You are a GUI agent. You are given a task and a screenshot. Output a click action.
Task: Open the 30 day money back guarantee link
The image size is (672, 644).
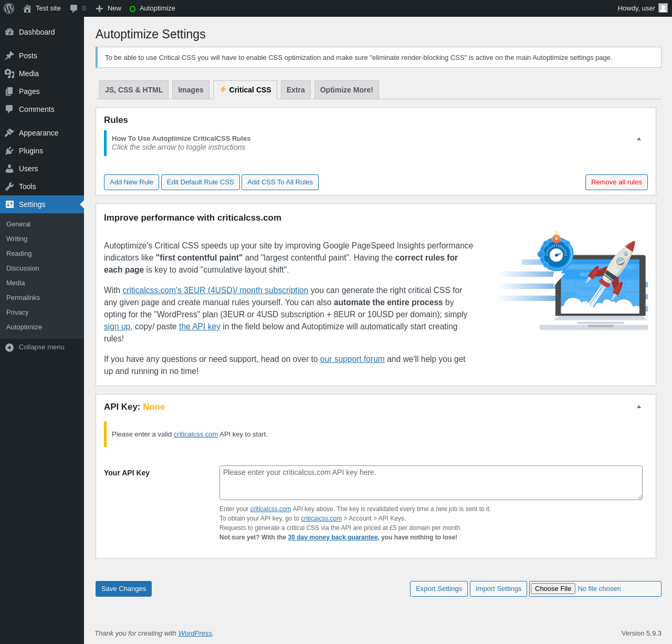tap(333, 537)
